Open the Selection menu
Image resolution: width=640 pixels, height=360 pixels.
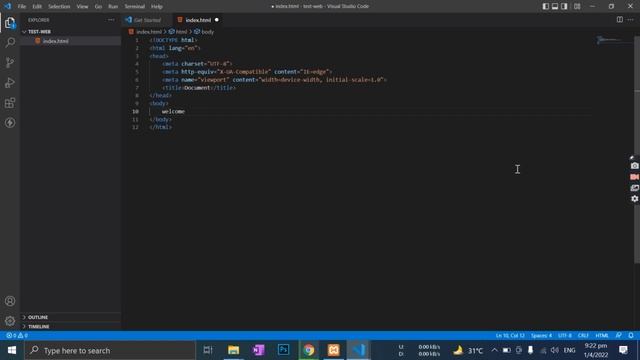[x=59, y=7]
